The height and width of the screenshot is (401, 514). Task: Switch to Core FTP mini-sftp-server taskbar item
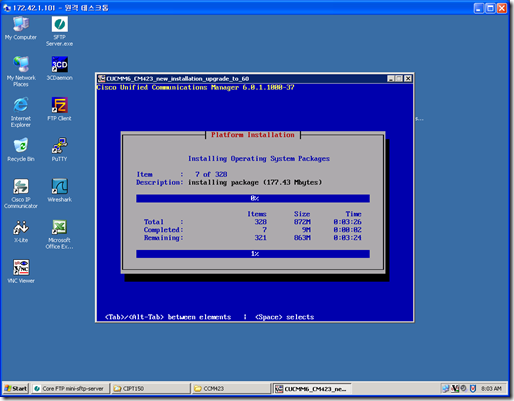70,388
